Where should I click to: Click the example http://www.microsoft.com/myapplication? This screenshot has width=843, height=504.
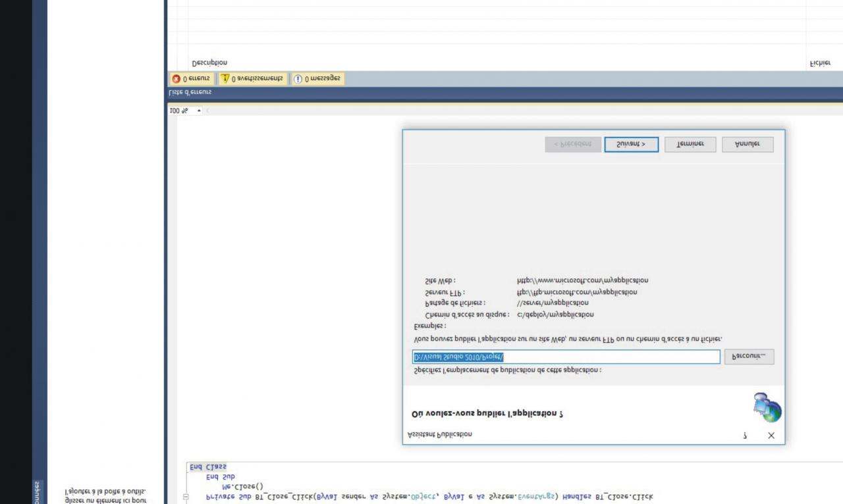click(x=582, y=280)
